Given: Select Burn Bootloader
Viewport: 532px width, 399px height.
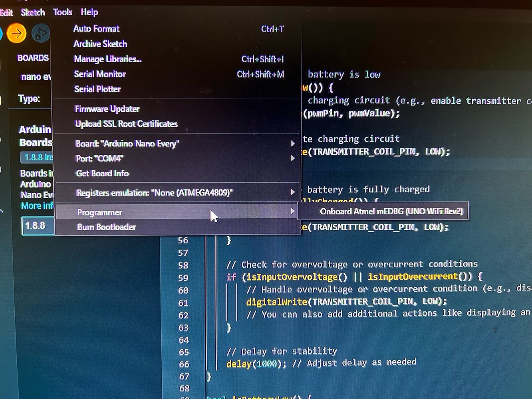Looking at the screenshot, I should pyautogui.click(x=106, y=227).
